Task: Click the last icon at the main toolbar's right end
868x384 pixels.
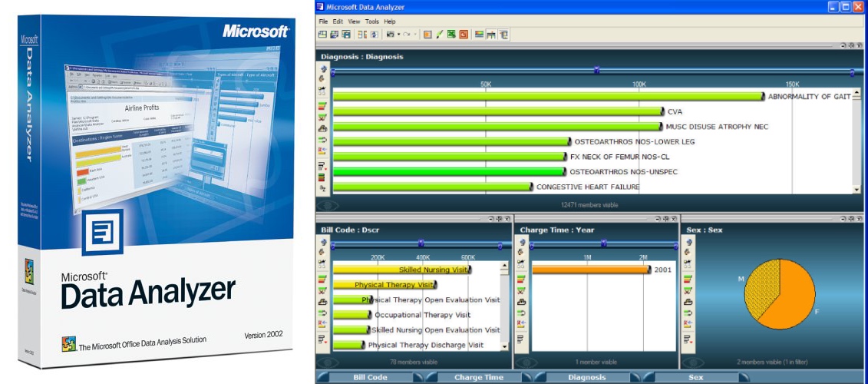Action: (x=503, y=35)
